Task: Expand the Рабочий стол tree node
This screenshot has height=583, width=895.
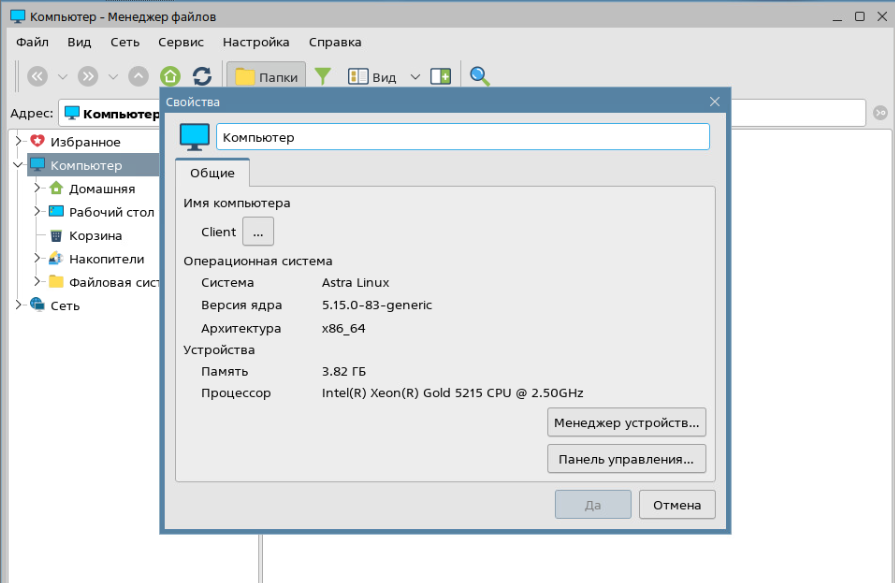Action: click(37, 211)
